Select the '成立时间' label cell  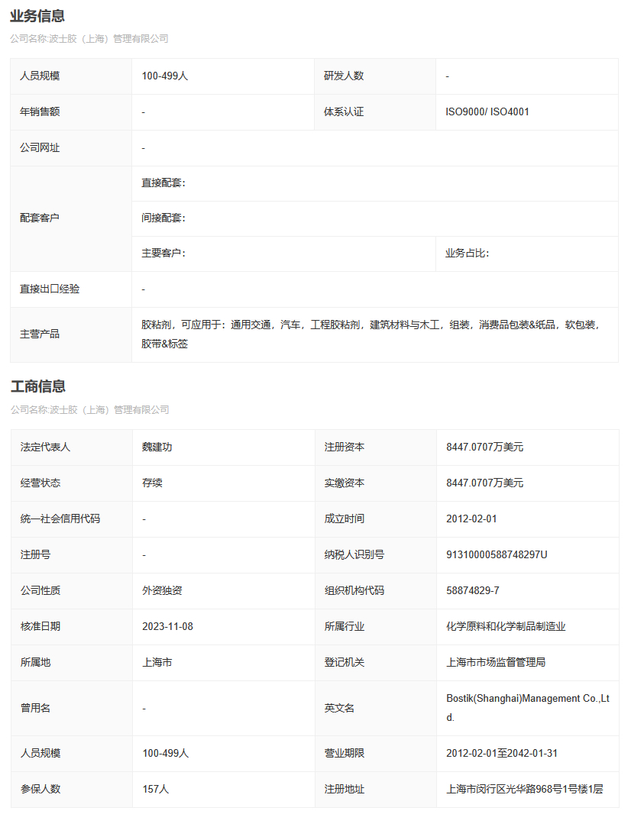(375, 519)
